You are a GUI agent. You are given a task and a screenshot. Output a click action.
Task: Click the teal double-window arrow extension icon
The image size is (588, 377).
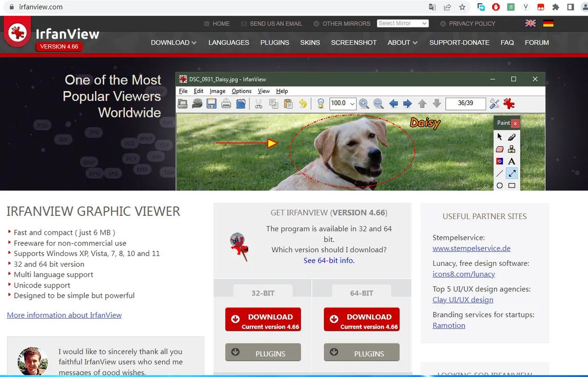click(481, 7)
